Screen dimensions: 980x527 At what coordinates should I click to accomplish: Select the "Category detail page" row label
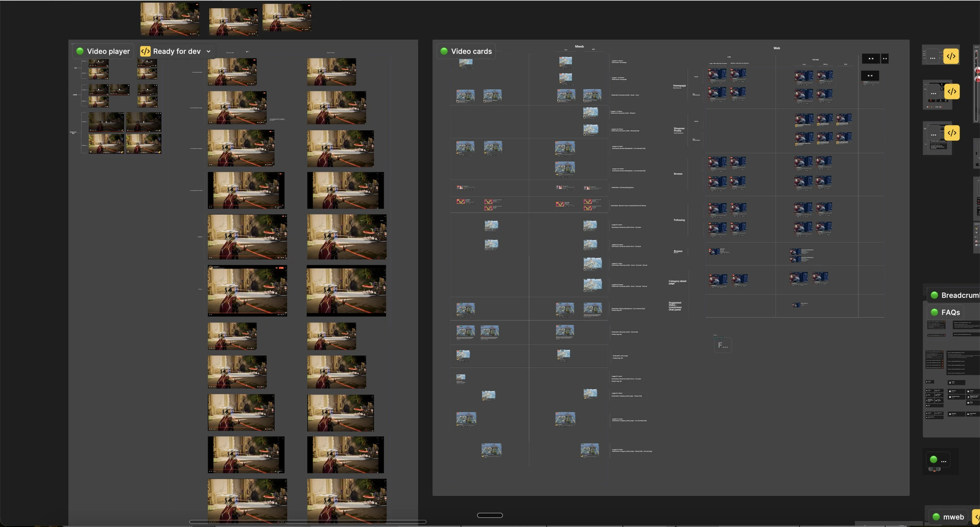point(677,282)
